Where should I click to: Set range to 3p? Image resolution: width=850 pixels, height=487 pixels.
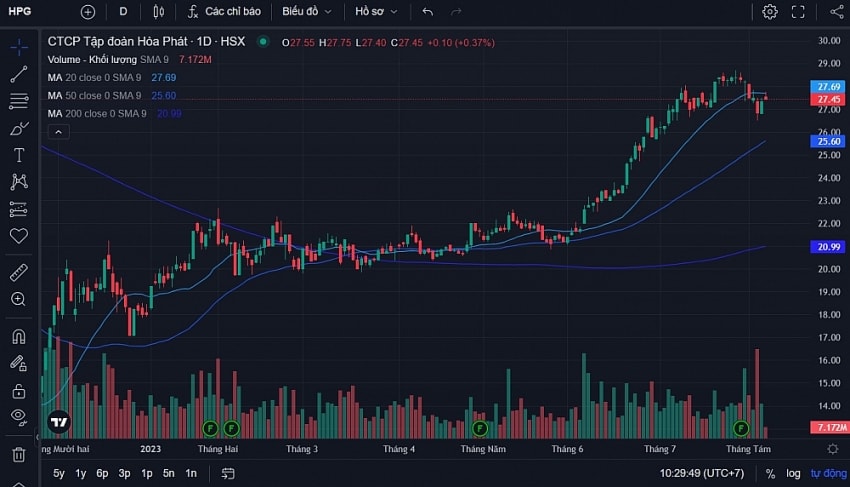125,473
